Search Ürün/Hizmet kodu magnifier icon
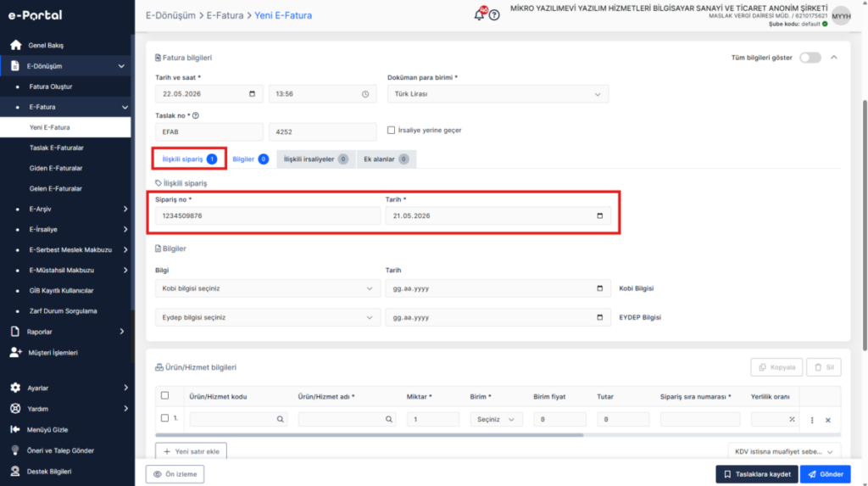868x486 pixels. click(x=280, y=420)
